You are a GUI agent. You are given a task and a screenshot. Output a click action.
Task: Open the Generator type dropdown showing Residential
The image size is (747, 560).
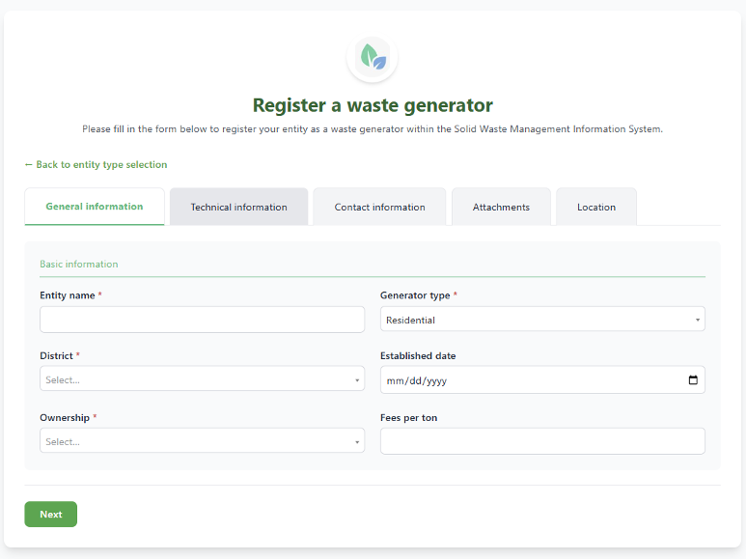tap(542, 319)
